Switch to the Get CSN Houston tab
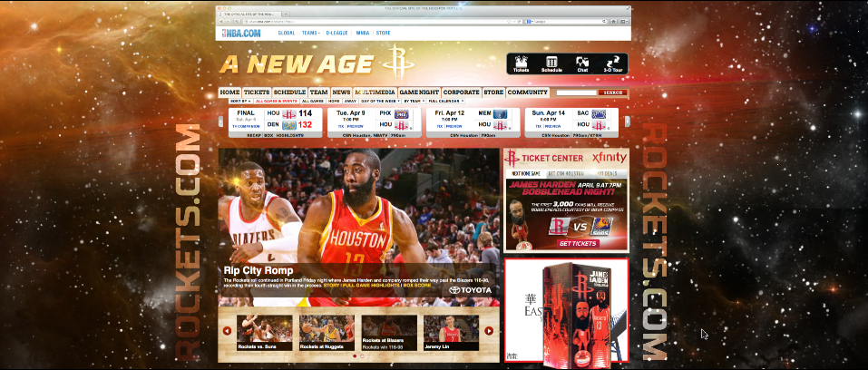This screenshot has width=868, height=370. [566, 173]
